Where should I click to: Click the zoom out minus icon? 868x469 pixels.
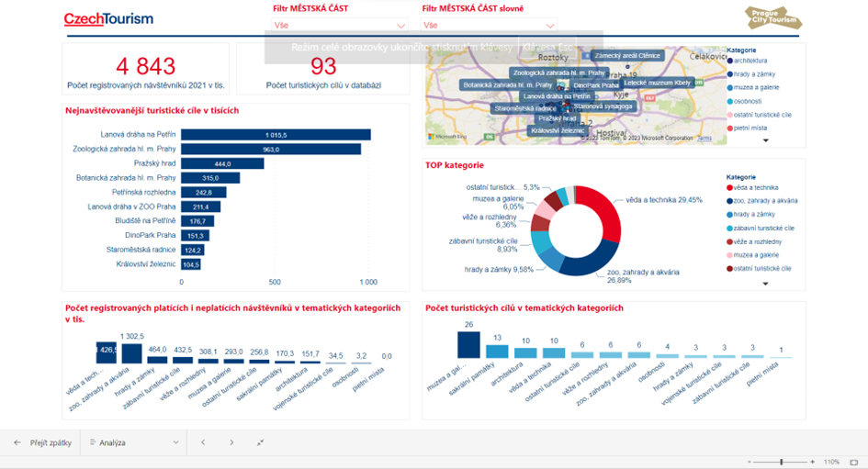coord(750,462)
